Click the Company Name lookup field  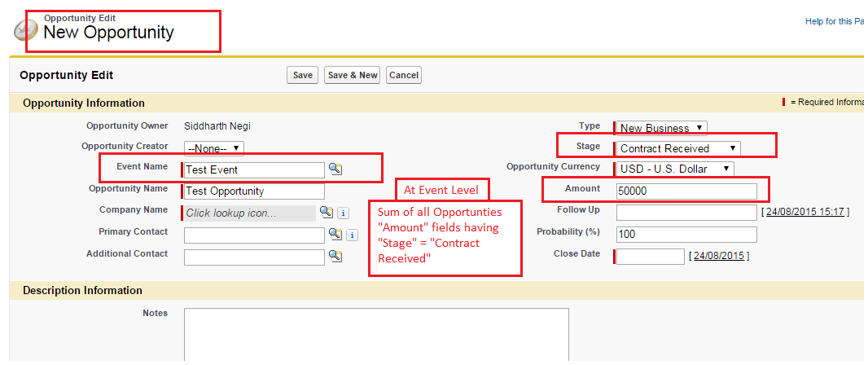click(250, 213)
